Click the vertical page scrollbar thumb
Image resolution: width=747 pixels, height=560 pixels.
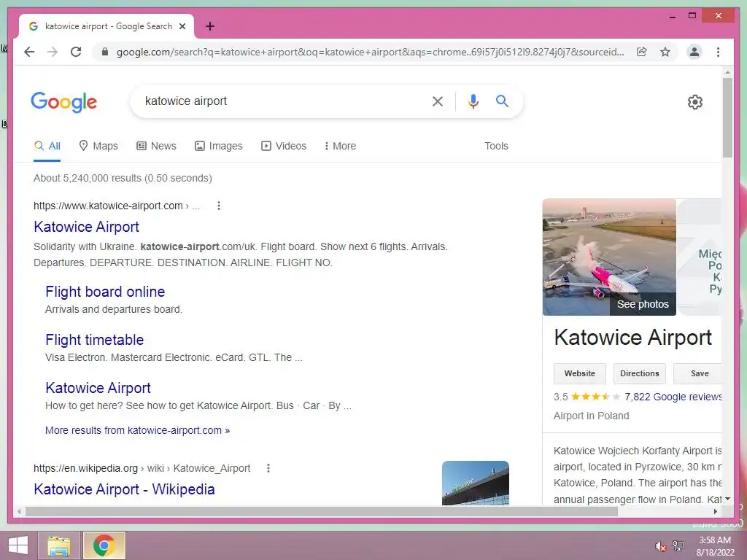point(727,117)
